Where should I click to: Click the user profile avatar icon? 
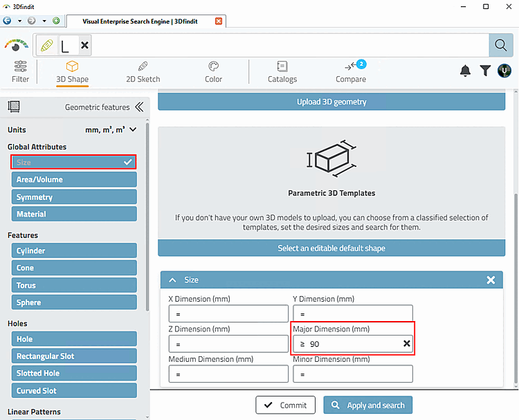[504, 71]
